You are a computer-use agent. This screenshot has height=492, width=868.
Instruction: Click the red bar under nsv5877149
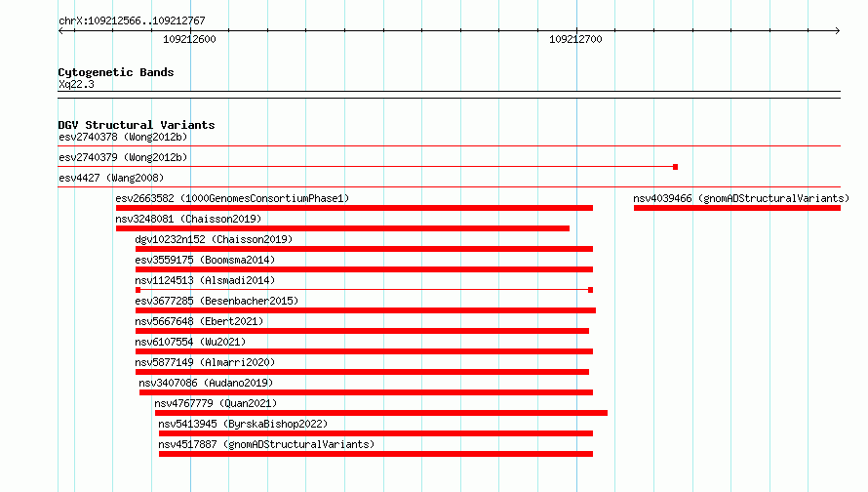(363, 372)
